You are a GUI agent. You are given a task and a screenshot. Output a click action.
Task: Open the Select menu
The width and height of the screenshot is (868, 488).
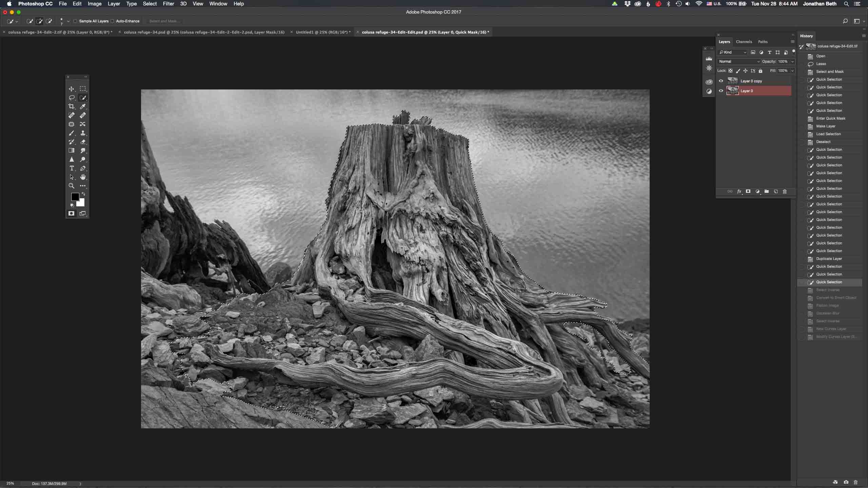pyautogui.click(x=150, y=4)
